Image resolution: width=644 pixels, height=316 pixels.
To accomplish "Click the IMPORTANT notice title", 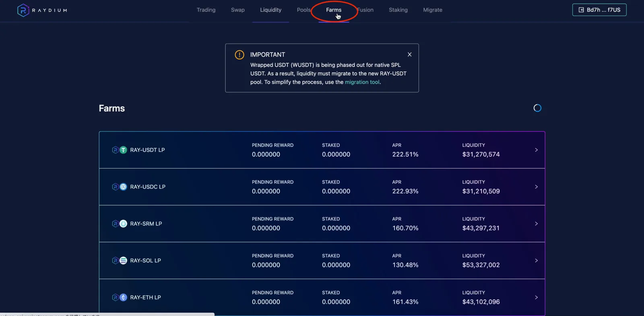I will [268, 55].
